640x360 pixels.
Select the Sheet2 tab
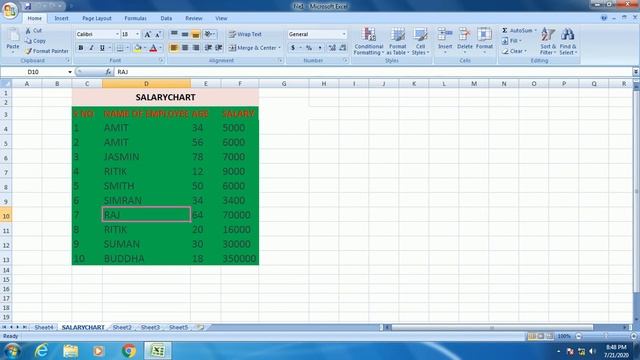122,327
